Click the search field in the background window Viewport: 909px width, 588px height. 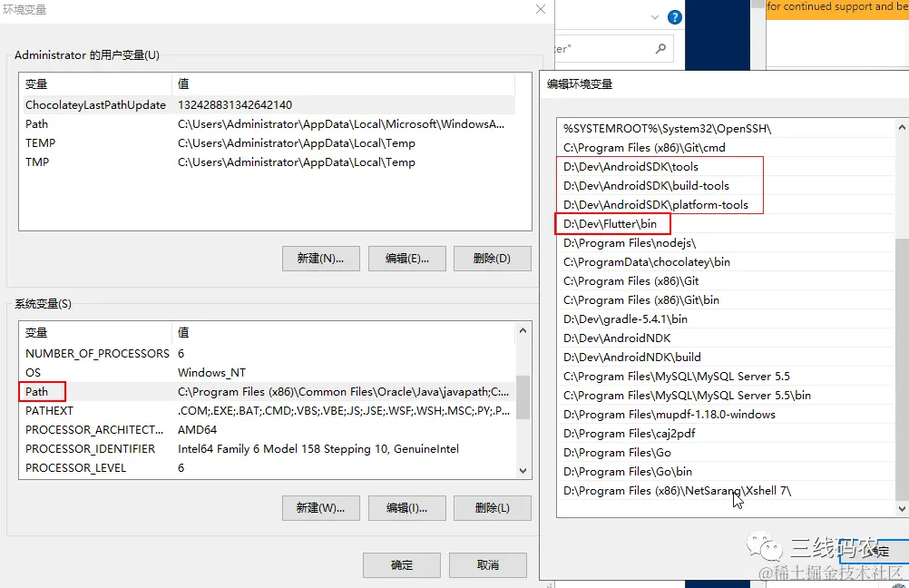click(x=614, y=49)
